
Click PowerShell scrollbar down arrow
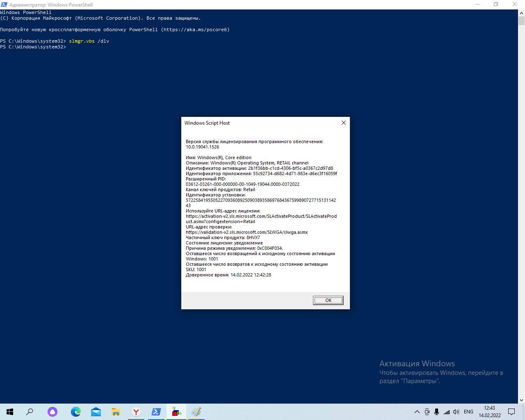coord(521,400)
